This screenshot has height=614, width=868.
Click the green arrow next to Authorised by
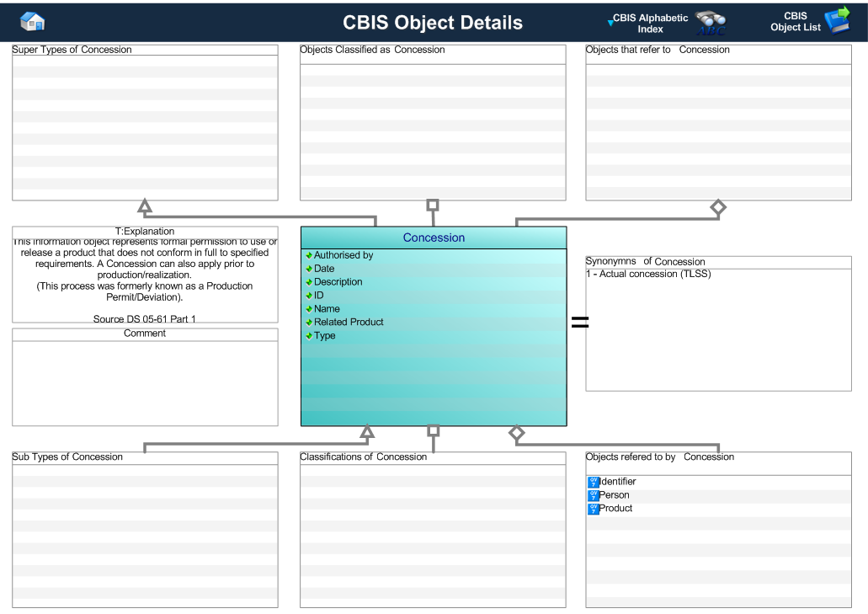click(309, 255)
